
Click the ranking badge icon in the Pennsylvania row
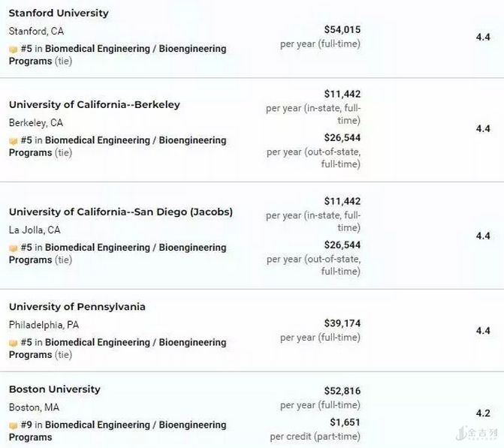(x=13, y=342)
